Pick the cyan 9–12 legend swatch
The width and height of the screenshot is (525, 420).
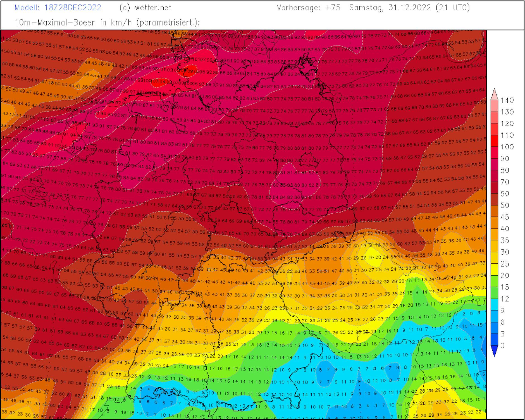pos(494,305)
